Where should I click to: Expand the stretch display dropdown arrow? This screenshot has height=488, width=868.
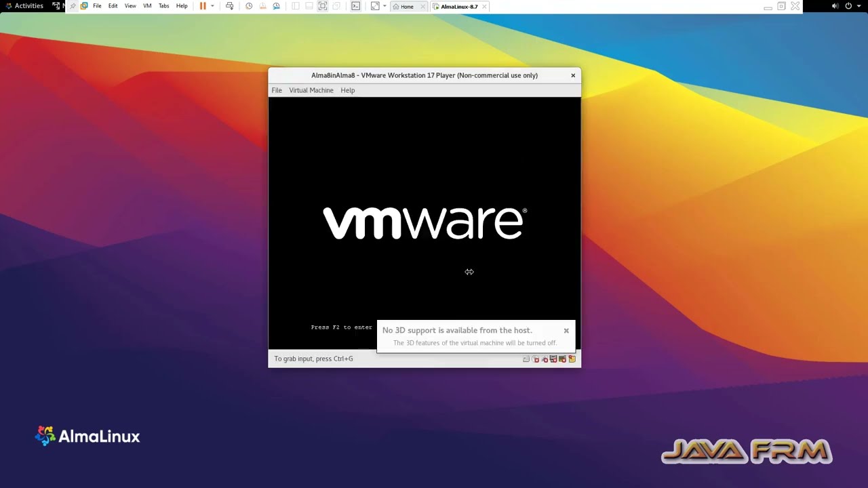tap(384, 6)
